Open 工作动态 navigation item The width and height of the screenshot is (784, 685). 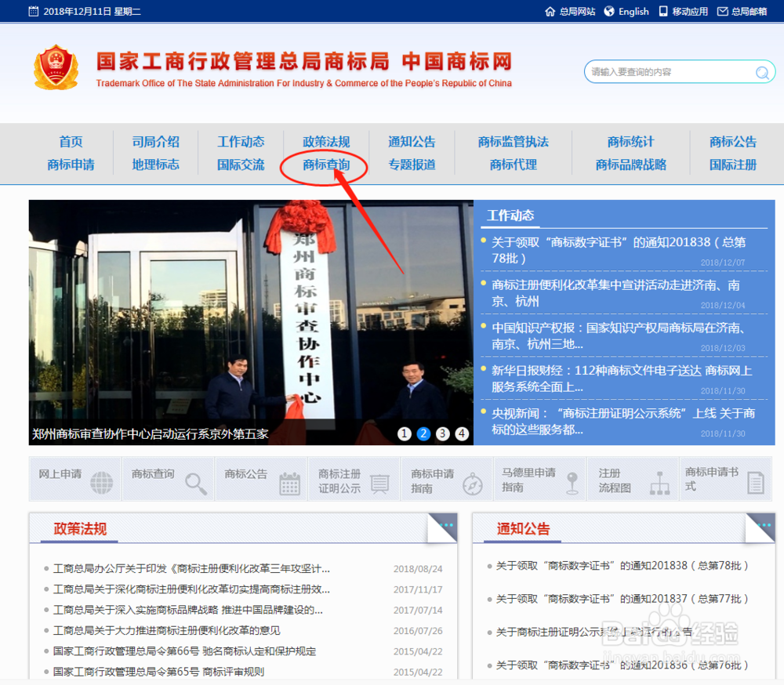[241, 142]
